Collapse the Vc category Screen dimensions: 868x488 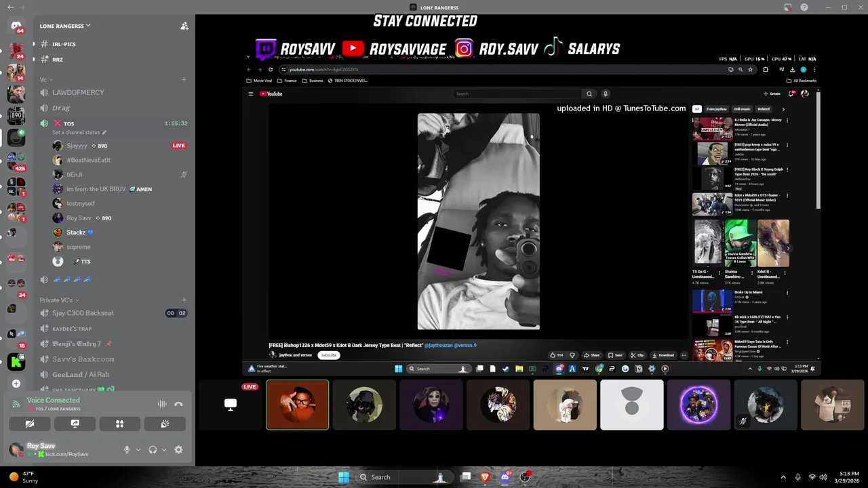[x=45, y=79]
